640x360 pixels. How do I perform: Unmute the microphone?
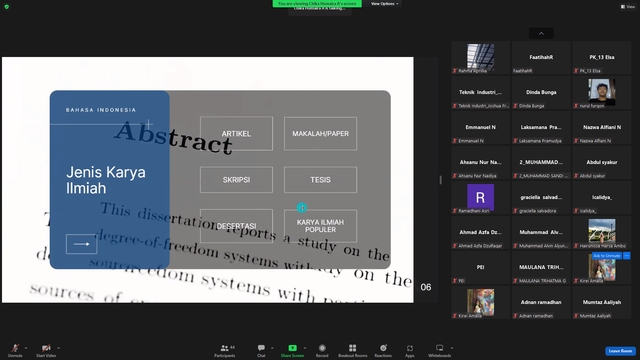tap(15, 350)
